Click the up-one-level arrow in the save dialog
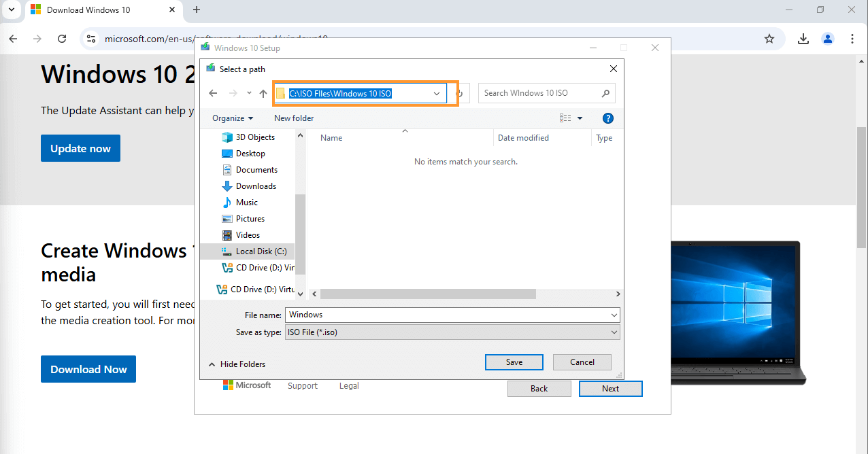Screen dimensions: 868x454 [263, 93]
